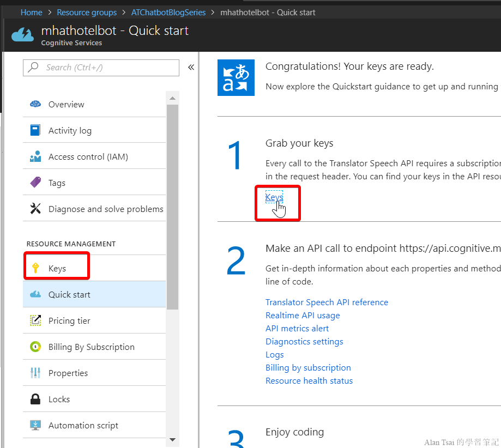Click the Grab your keys heading

[299, 143]
